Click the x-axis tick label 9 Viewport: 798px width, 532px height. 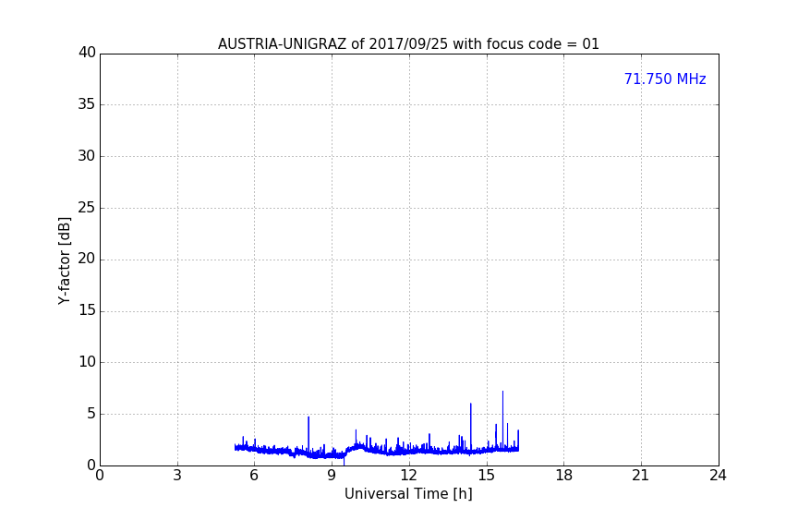point(332,476)
